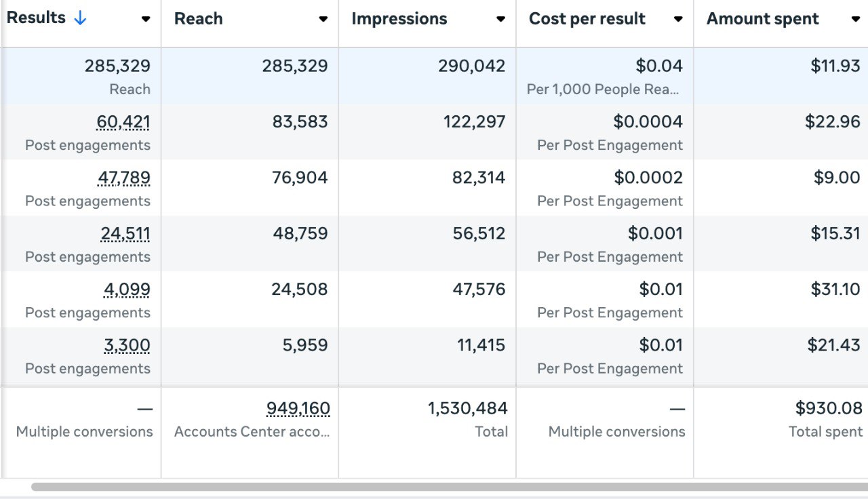
Task: Open the Results column dropdown menu
Action: 145,20
